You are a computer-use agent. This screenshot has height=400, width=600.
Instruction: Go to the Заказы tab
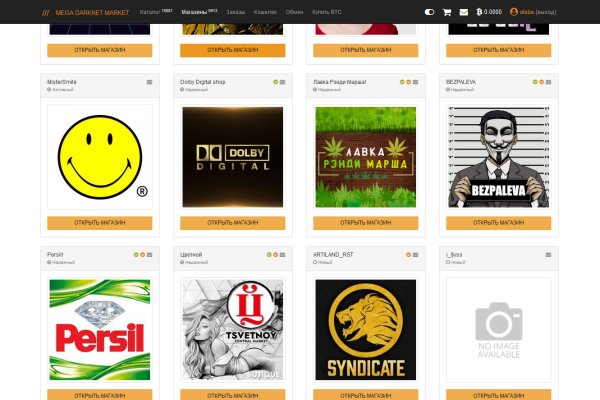click(x=235, y=12)
